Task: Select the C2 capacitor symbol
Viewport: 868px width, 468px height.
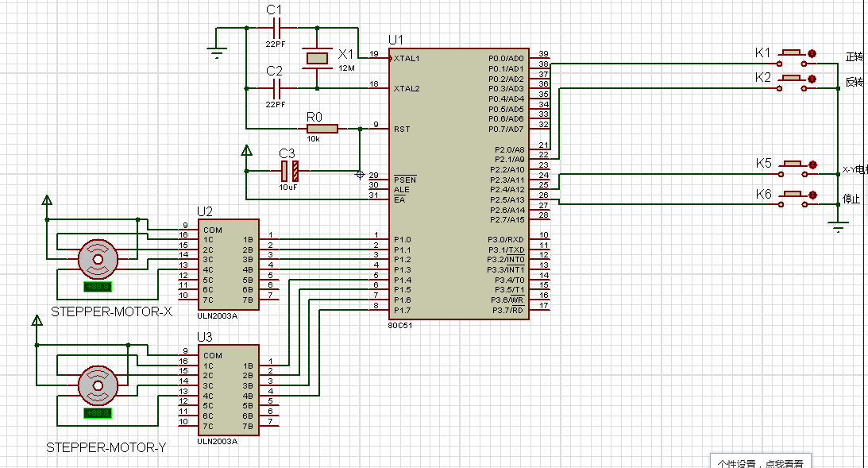Action: pos(277,88)
